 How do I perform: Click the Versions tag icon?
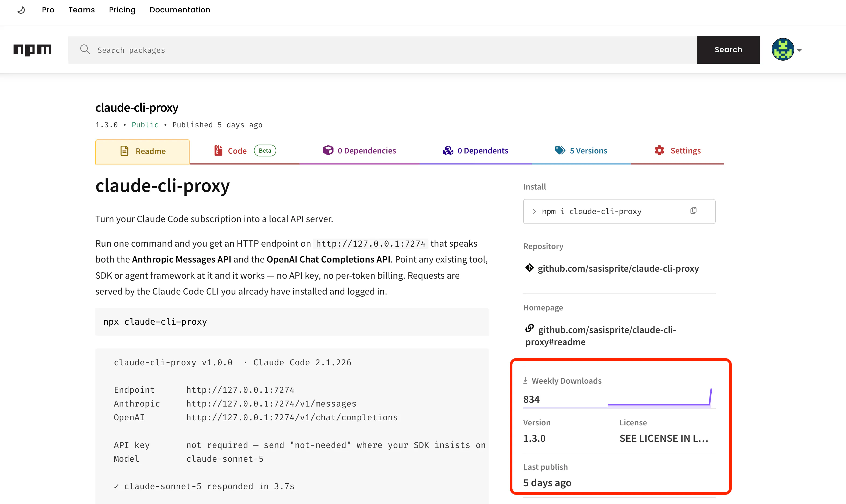coord(560,150)
